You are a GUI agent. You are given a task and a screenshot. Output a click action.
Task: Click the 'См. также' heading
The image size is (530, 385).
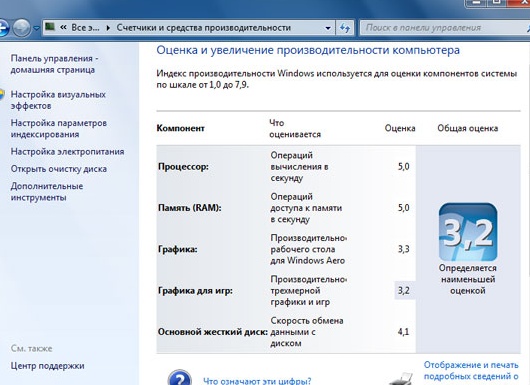[x=31, y=348]
